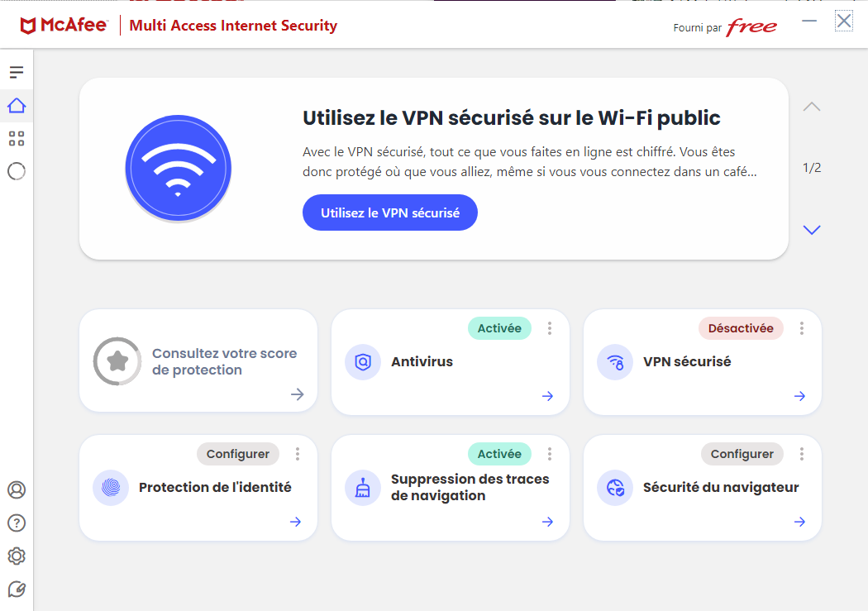Open the hamburger menu in sidebar

[17, 72]
